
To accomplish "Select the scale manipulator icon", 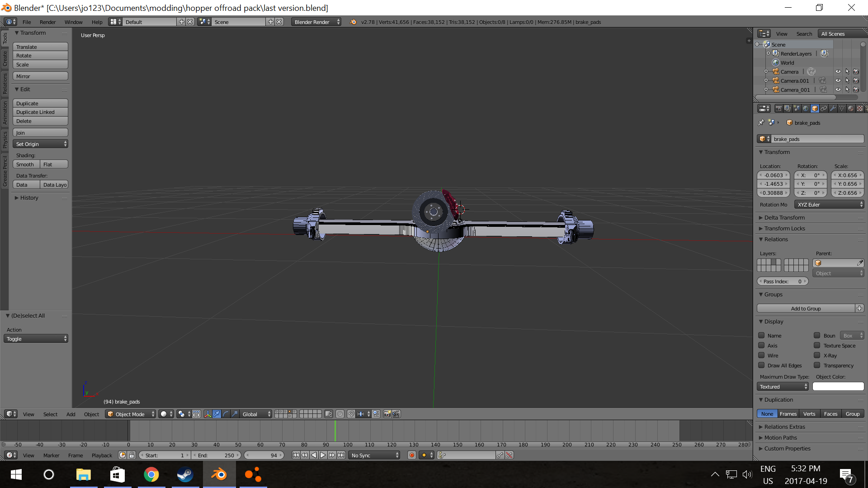I will tap(235, 414).
